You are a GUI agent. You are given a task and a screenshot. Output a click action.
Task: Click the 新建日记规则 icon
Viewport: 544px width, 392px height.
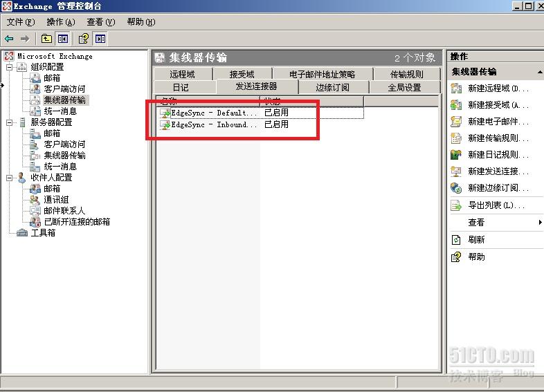(456, 155)
